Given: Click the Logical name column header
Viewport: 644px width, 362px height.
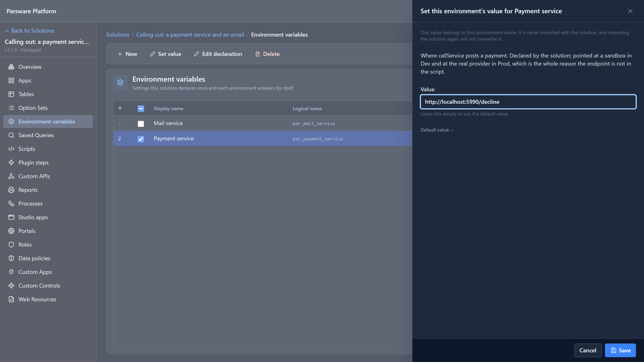Looking at the screenshot, I should [x=307, y=108].
